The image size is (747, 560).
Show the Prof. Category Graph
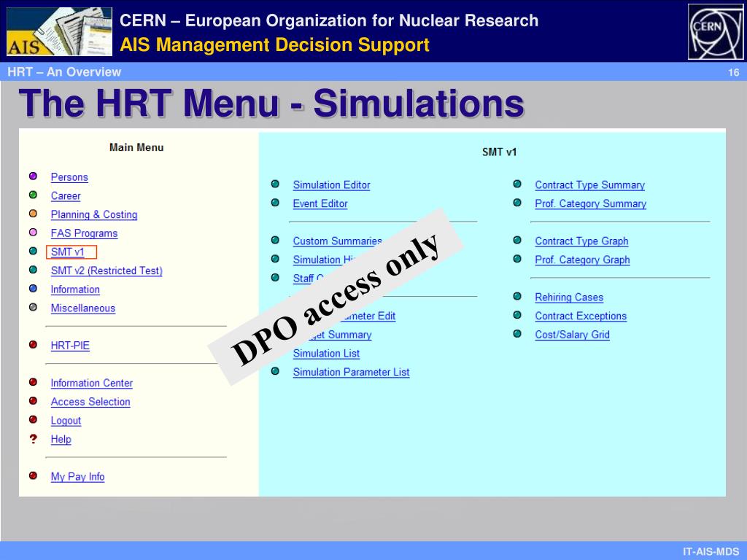coord(582,260)
